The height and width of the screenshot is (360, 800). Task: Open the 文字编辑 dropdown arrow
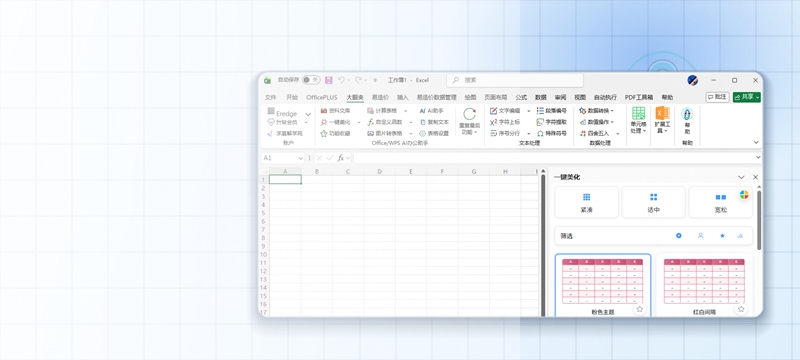point(529,111)
